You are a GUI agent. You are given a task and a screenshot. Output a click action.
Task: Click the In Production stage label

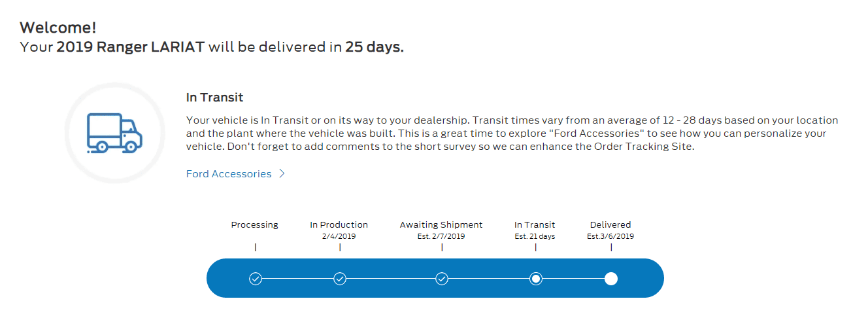[339, 225]
